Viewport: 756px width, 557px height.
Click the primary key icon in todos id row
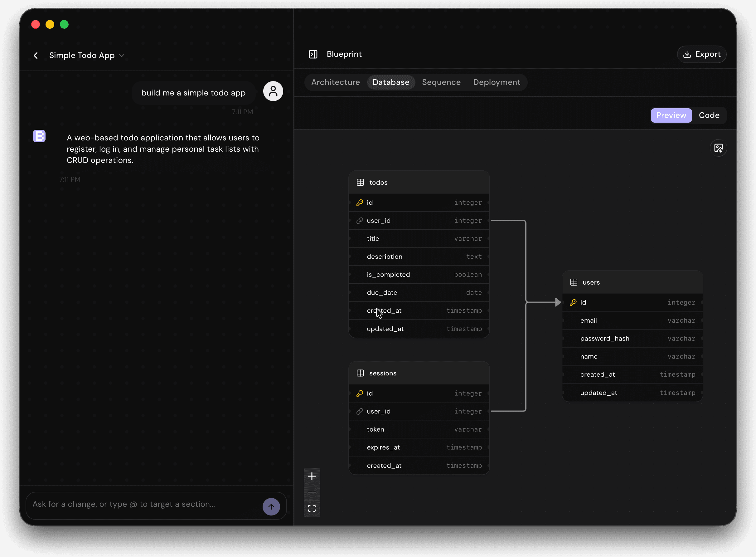point(360,203)
